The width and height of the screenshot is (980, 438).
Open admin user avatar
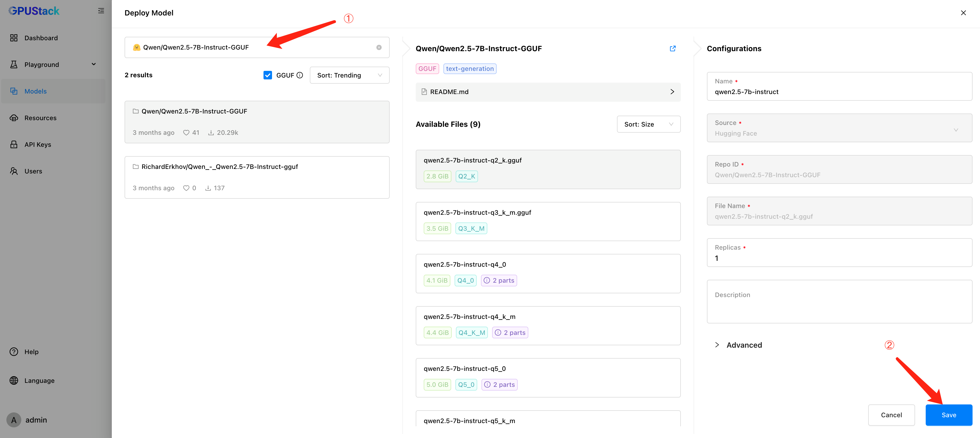[14, 420]
